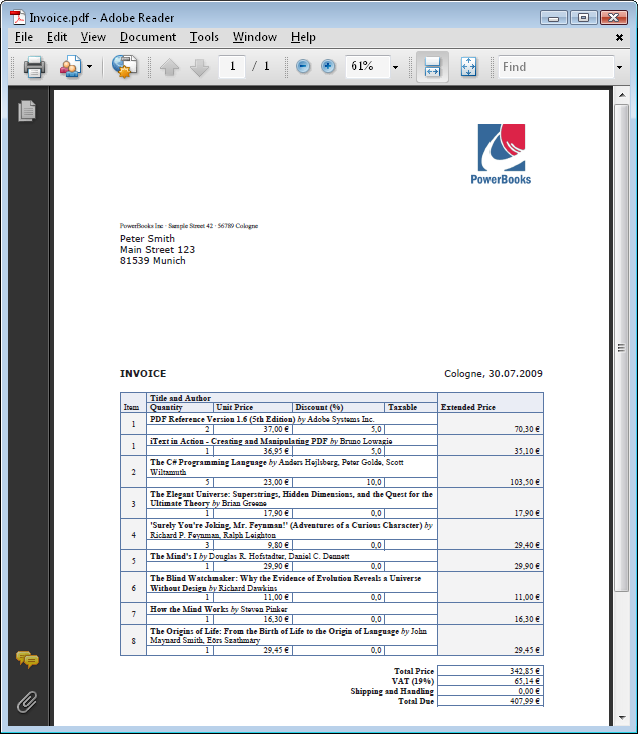Click the next page down arrow
Viewport: 638px width, 734px height.
[199, 67]
